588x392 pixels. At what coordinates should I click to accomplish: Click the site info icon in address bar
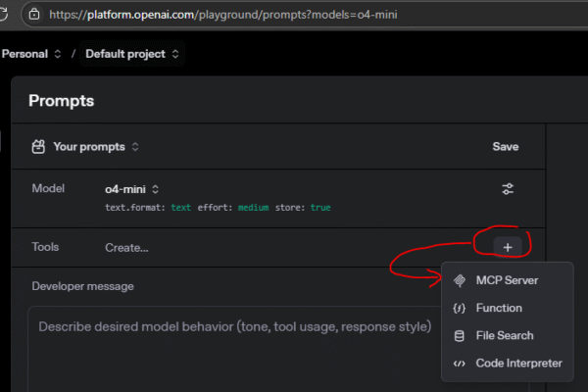tap(34, 16)
